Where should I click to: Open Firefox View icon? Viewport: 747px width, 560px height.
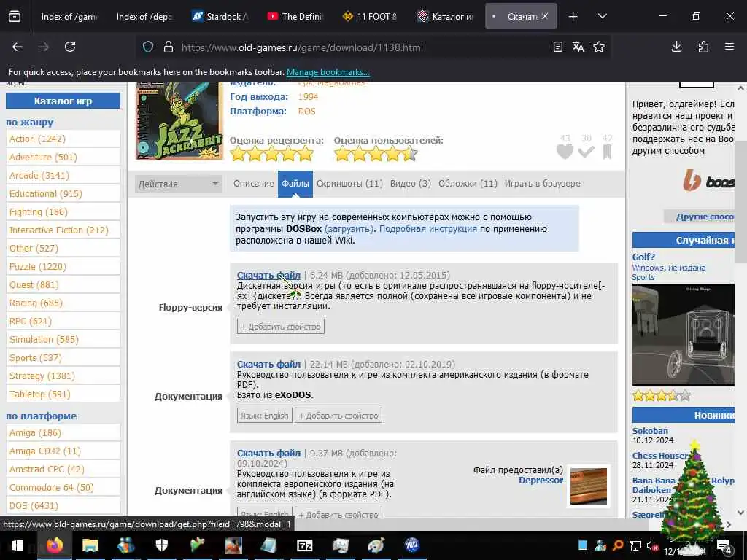pos(15,17)
